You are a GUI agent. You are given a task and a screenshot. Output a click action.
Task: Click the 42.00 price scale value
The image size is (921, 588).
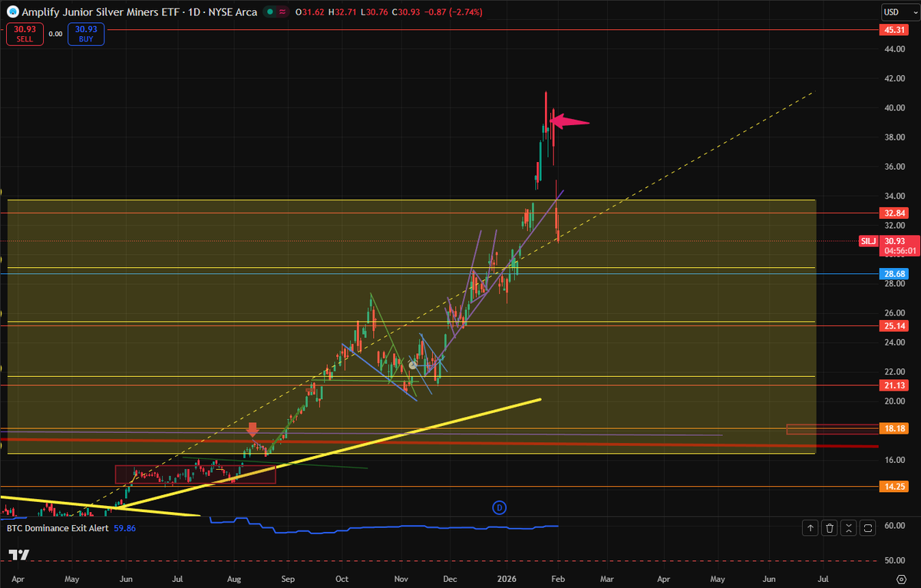[895, 78]
